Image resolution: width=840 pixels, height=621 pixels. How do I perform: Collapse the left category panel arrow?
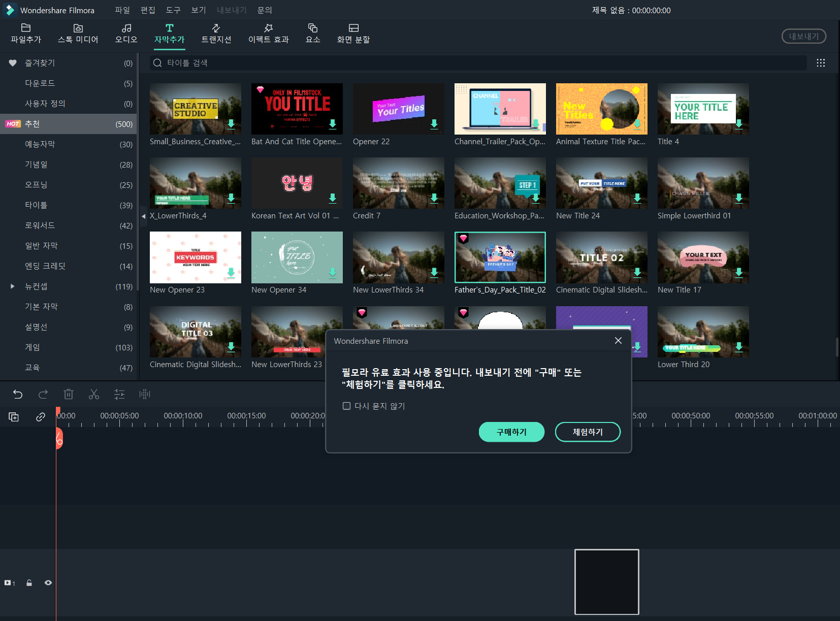tap(144, 216)
